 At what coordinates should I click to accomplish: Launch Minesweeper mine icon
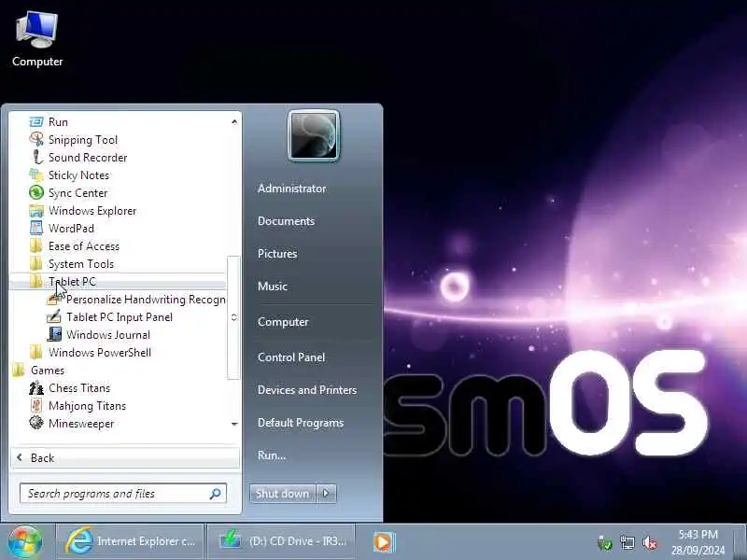coord(36,423)
